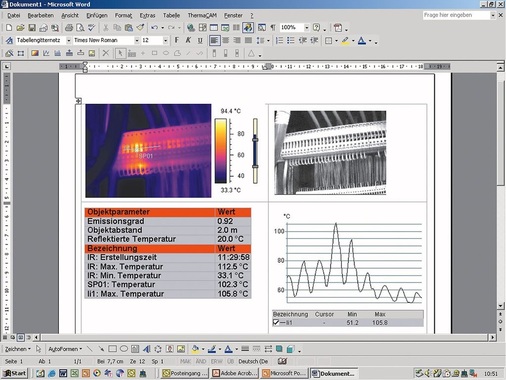The image size is (506, 380).
Task: Run spelling and grammar check icon
Action: [92, 28]
